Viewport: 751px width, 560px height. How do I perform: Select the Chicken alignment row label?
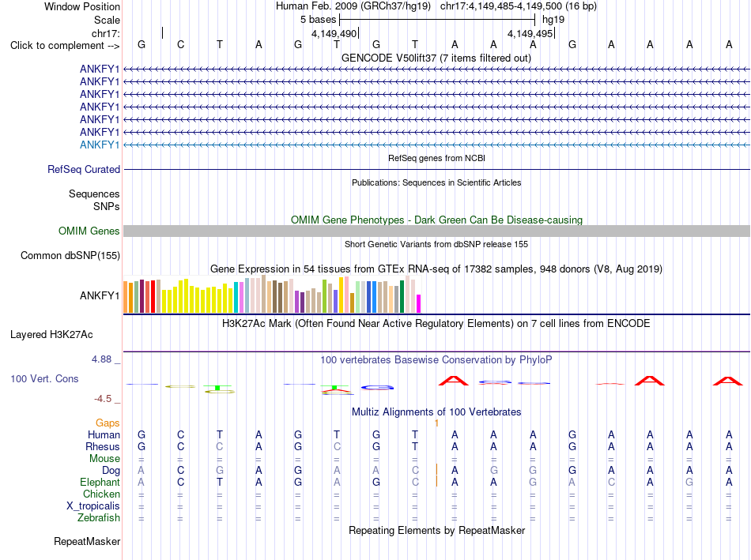[x=101, y=494]
